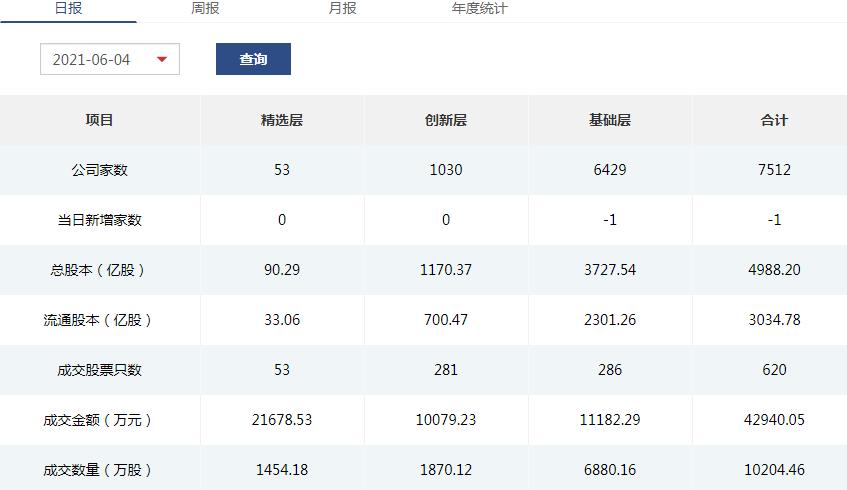Viewport: 847px width, 490px height.
Task: Click the 查询 button
Action: pos(253,59)
